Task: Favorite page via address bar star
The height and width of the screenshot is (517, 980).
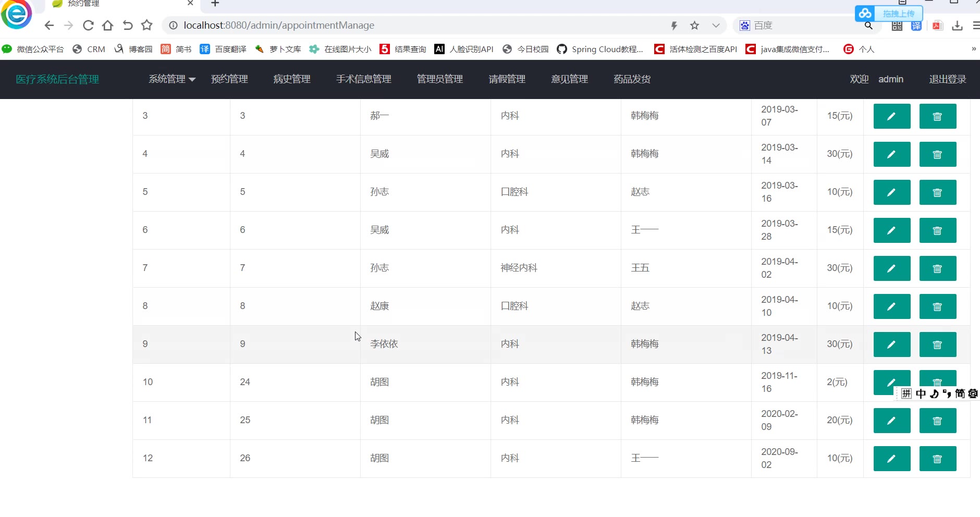Action: [694, 25]
